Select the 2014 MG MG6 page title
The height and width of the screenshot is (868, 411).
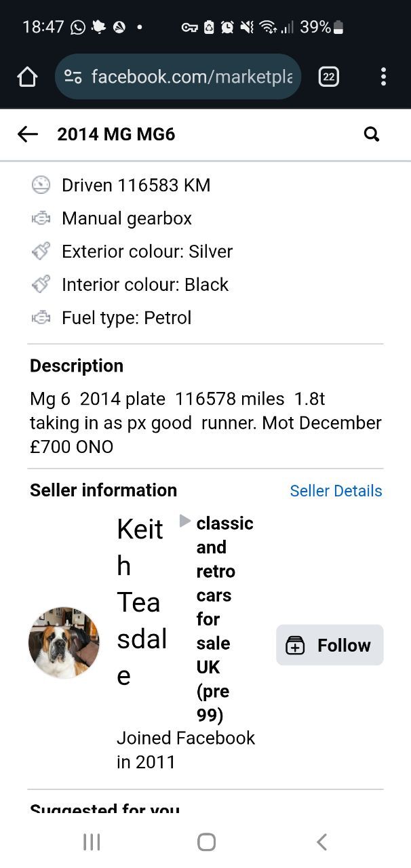pyautogui.click(x=116, y=134)
